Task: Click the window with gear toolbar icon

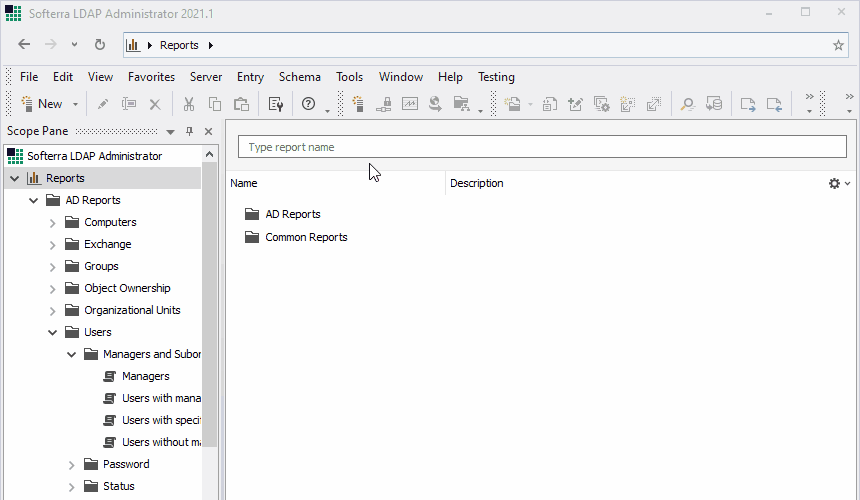Action: click(x=602, y=104)
